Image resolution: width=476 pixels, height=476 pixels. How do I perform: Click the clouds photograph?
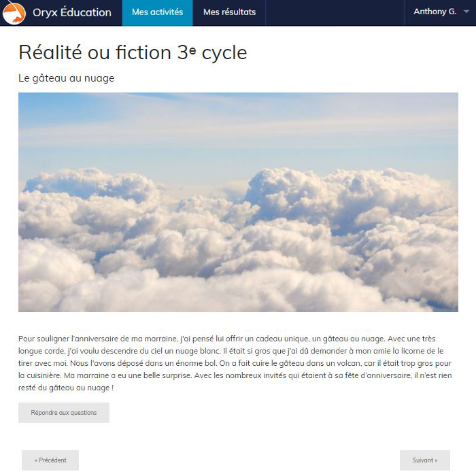[238, 202]
